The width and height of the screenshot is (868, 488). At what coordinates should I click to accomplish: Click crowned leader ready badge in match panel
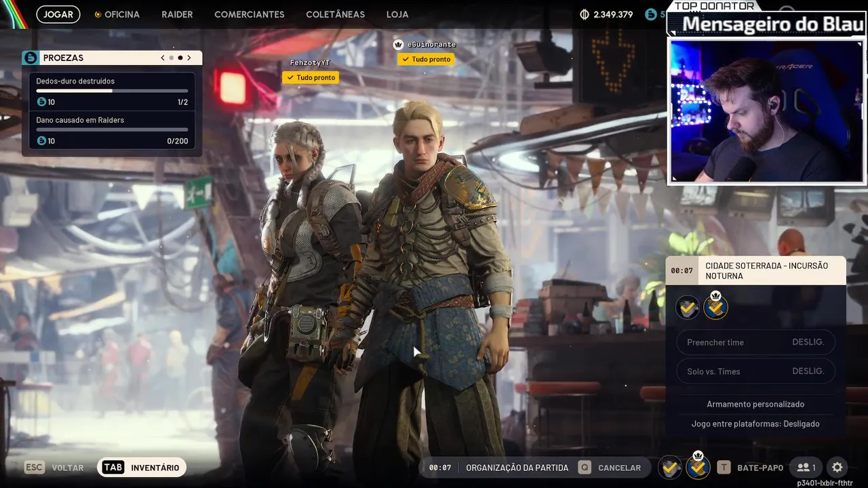coord(715,306)
